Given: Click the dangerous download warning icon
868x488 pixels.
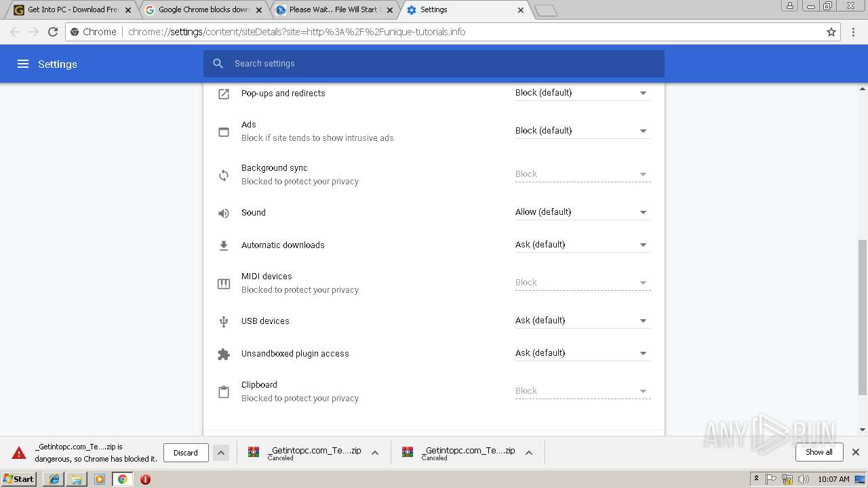Looking at the screenshot, I should click(19, 453).
